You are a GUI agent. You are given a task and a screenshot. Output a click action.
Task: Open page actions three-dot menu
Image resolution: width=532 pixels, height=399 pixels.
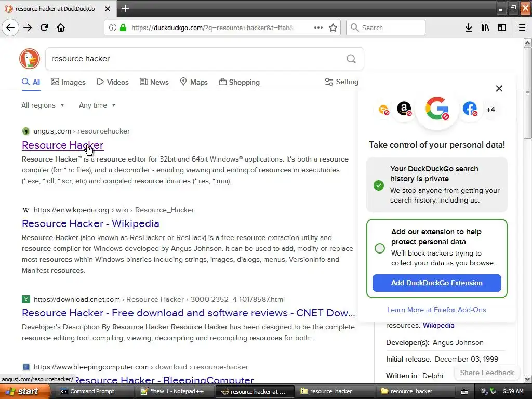[x=318, y=28]
